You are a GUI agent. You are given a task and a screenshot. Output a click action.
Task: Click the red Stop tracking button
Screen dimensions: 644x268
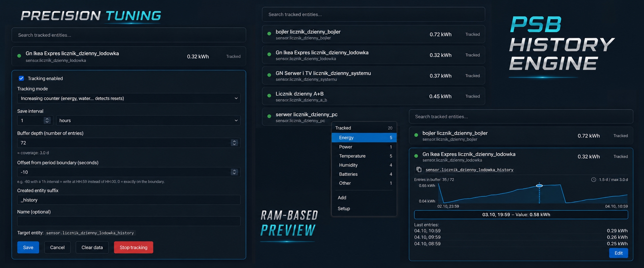click(134, 247)
